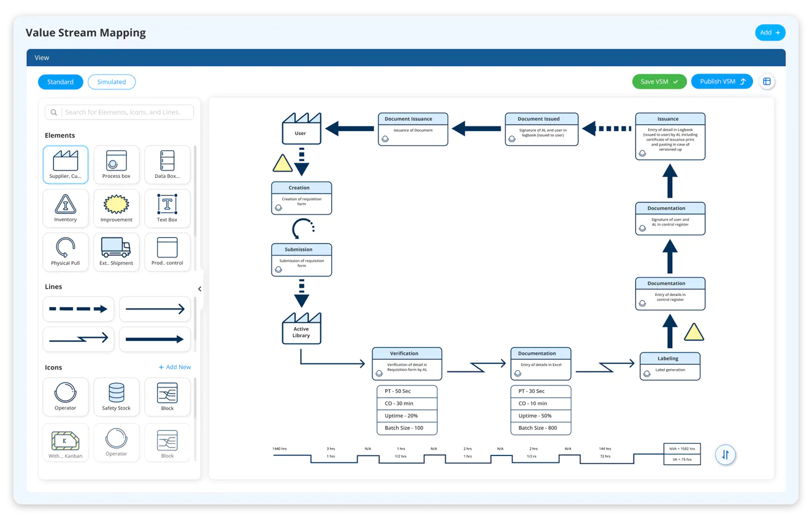This screenshot has height=521, width=812.
Task: Select the Ext. Shipment truck element
Action: 117,252
